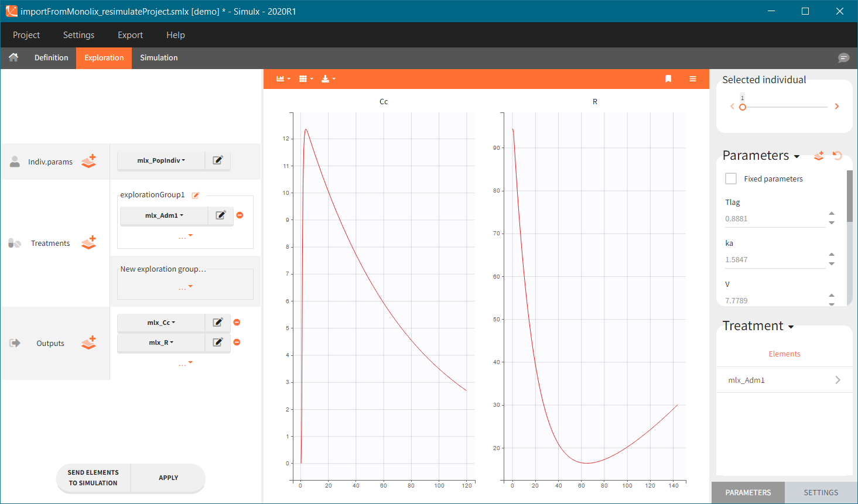Open the Export menu
The width and height of the screenshot is (858, 504).
coord(130,35)
